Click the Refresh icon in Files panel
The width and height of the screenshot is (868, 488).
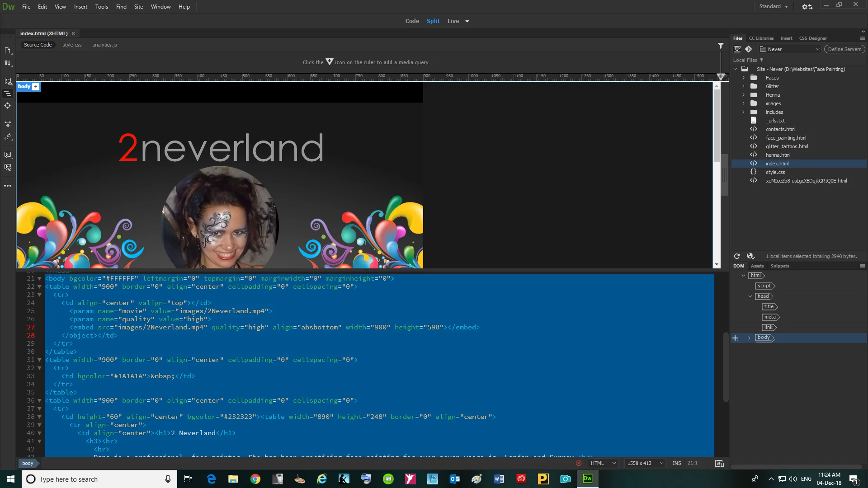pyautogui.click(x=736, y=256)
